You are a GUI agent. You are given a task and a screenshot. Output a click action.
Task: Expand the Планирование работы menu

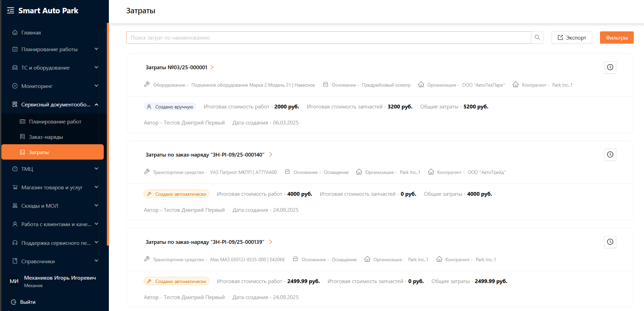96,49
